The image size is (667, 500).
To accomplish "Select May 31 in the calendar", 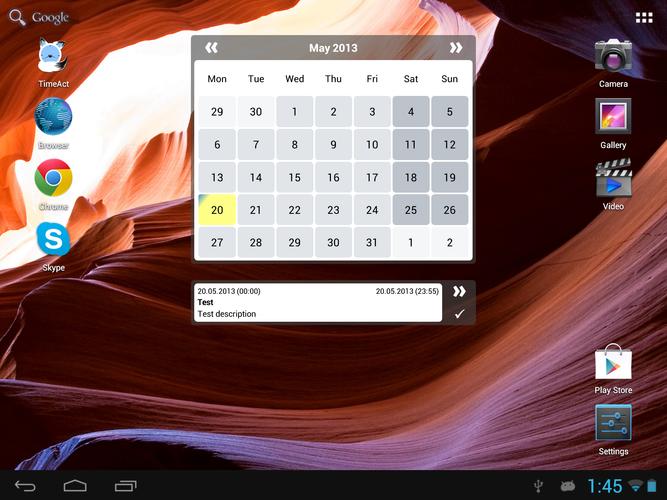I will point(372,242).
